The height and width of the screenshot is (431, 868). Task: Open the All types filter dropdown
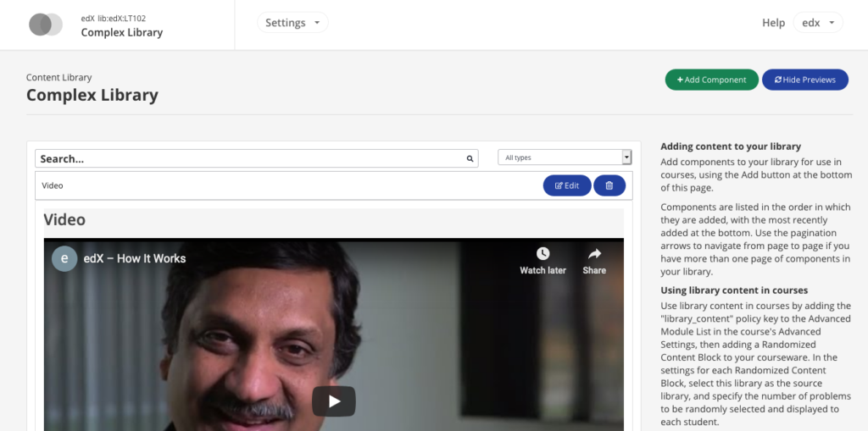(x=565, y=157)
